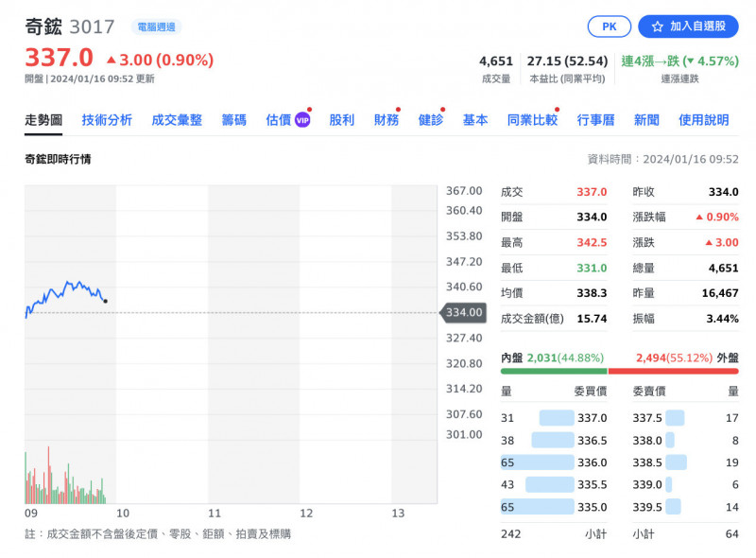Click the 資料時間 timestamp text

(663, 159)
